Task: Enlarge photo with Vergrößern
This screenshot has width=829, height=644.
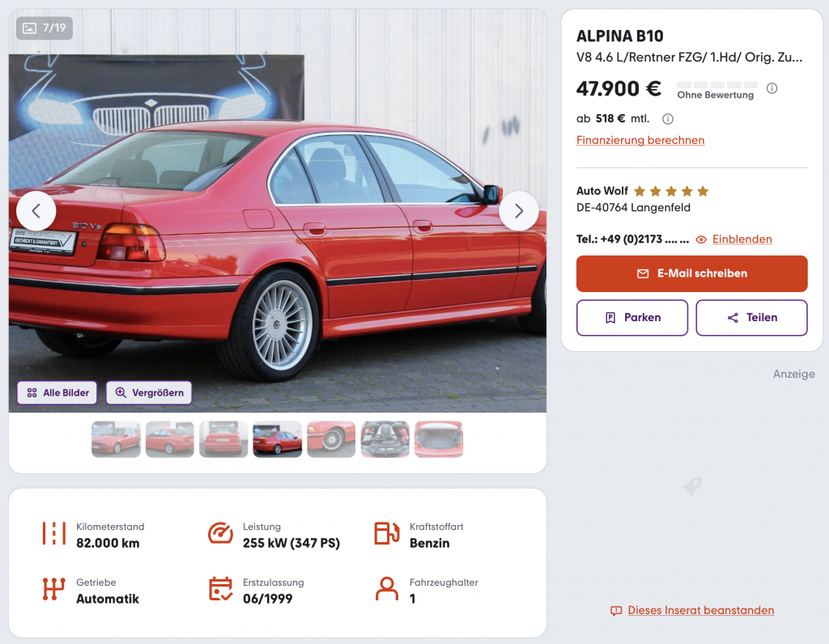Action: 149,392
